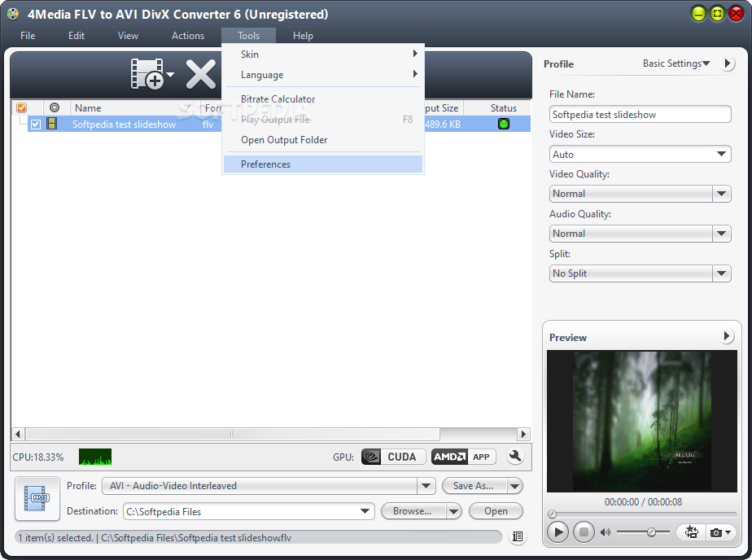
Task: Click the 'flv' format cell
Action: pos(208,125)
